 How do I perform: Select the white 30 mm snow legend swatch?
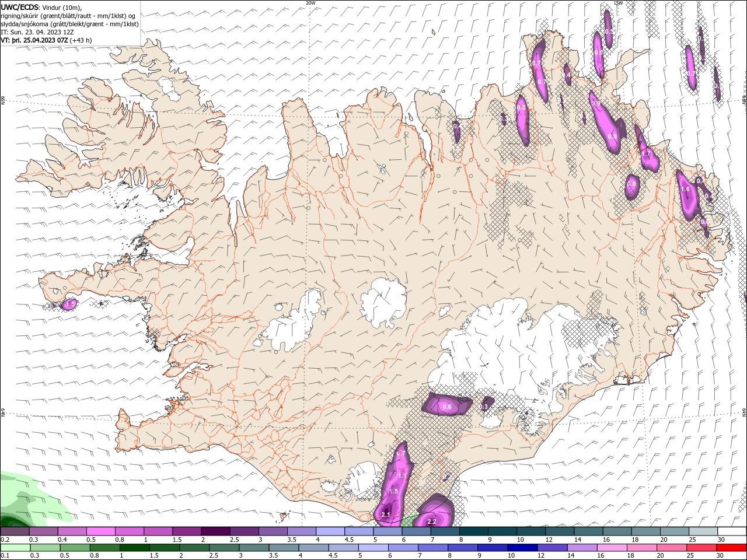pyautogui.click(x=732, y=531)
